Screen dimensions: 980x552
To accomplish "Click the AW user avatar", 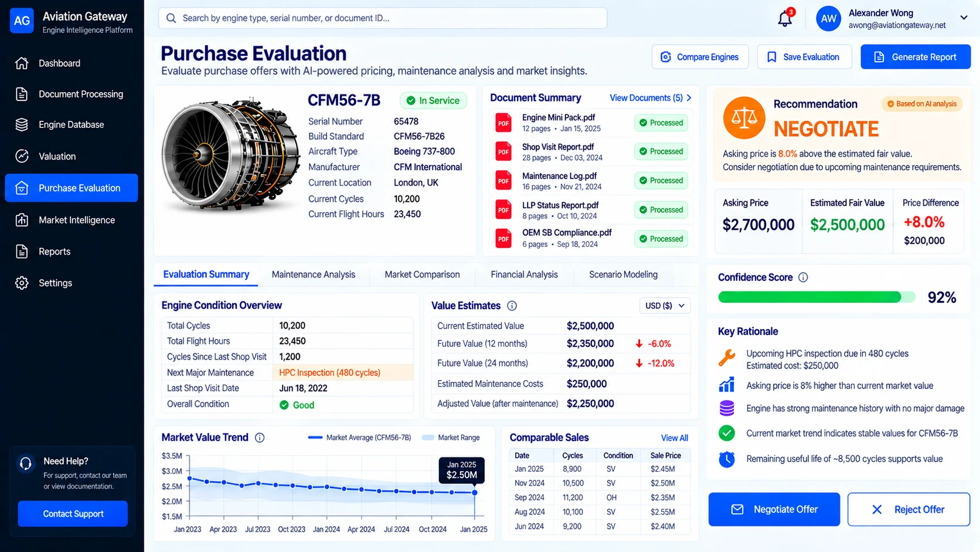I will (828, 19).
